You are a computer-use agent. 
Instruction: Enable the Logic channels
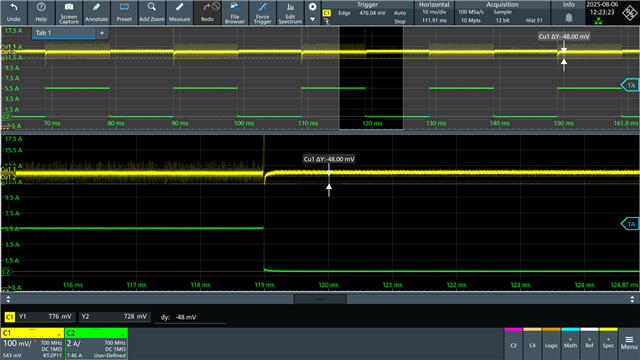(551, 343)
